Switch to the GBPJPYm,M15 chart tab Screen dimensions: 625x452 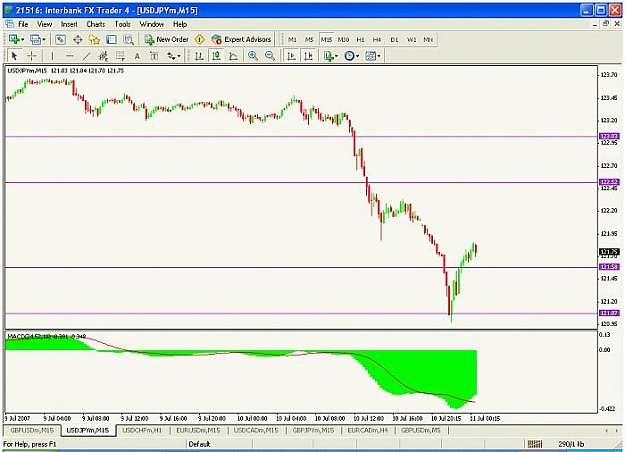[x=313, y=430]
